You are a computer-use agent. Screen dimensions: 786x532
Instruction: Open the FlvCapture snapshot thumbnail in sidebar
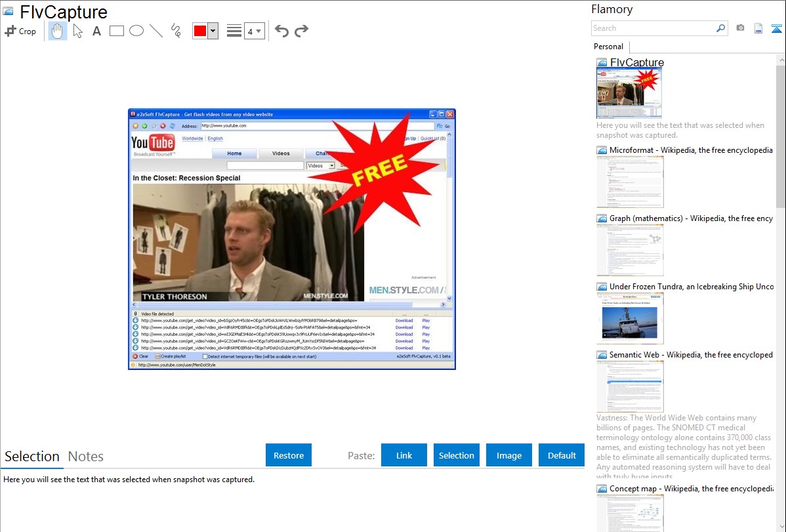(629, 93)
